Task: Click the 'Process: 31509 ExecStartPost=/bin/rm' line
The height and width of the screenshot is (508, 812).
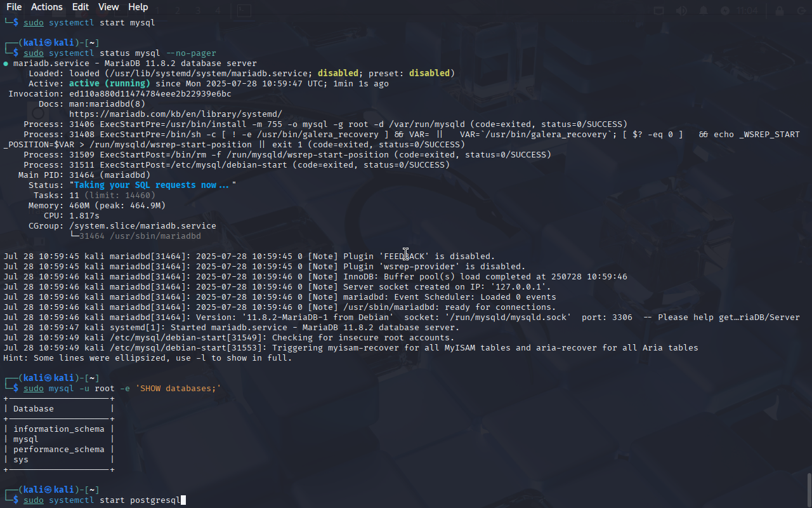Action: pos(287,155)
